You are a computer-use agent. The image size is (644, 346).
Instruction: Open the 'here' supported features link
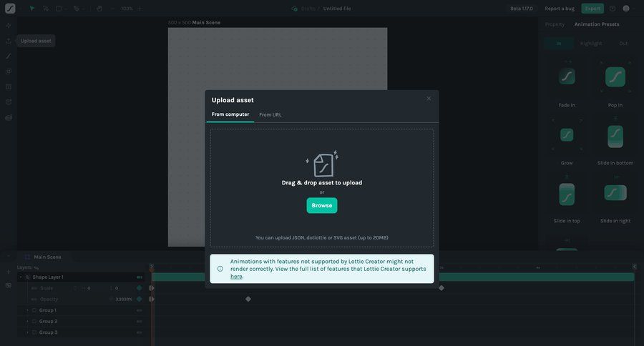236,277
